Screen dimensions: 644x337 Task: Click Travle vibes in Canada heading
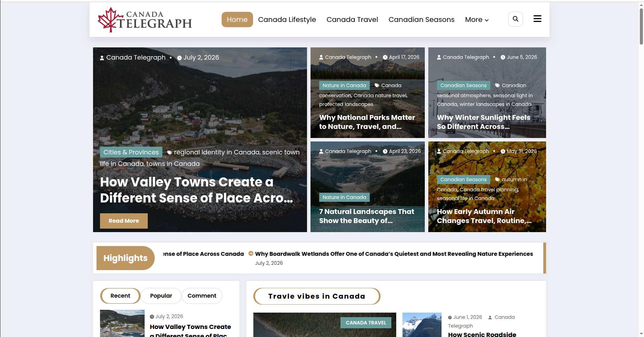pos(316,296)
